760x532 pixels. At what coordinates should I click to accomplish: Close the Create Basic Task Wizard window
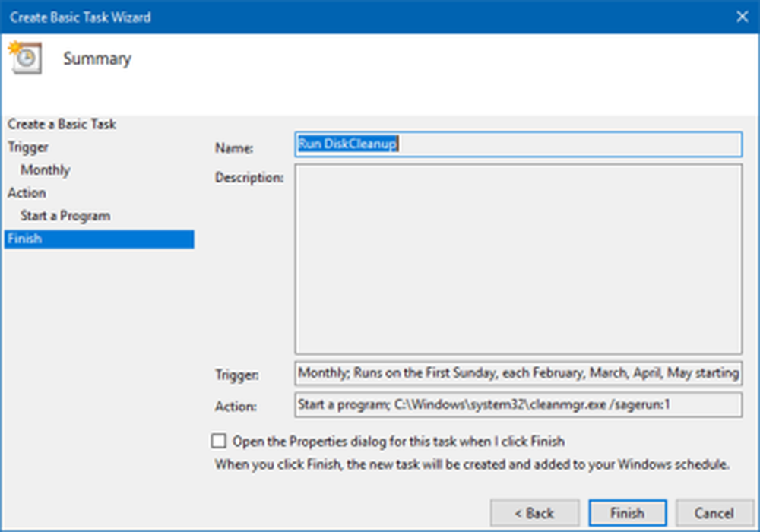click(x=739, y=16)
